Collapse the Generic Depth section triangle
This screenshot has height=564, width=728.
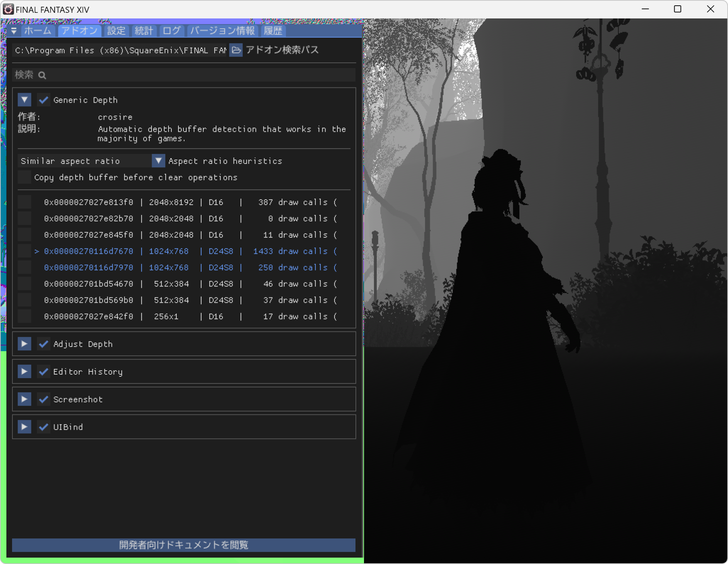click(24, 100)
